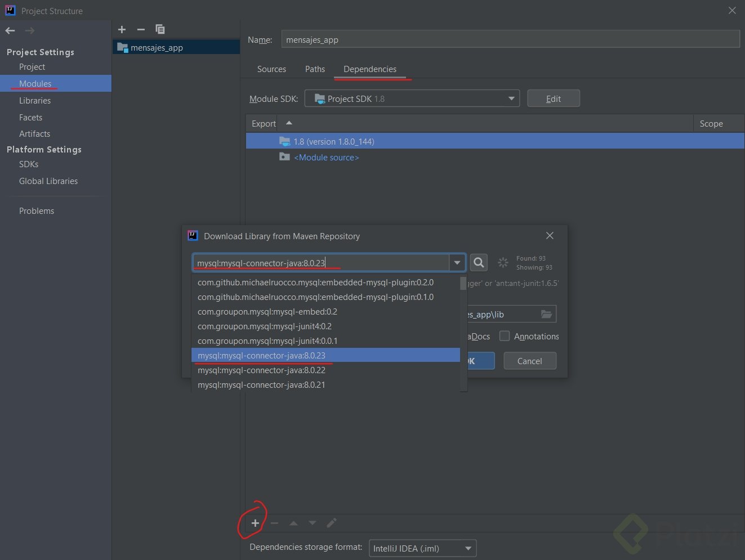
Task: Select the 1.8 (version 1.8.0_144) row
Action: (x=495, y=141)
